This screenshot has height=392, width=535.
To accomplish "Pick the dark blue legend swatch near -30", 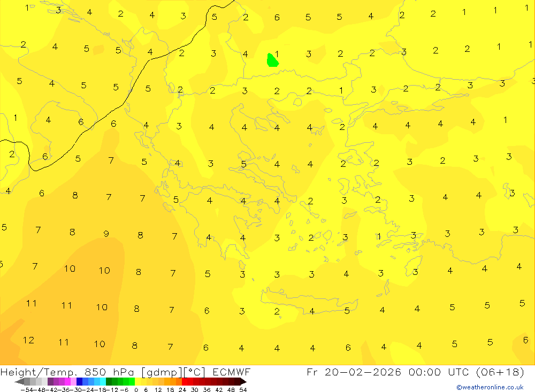I will point(79,382).
